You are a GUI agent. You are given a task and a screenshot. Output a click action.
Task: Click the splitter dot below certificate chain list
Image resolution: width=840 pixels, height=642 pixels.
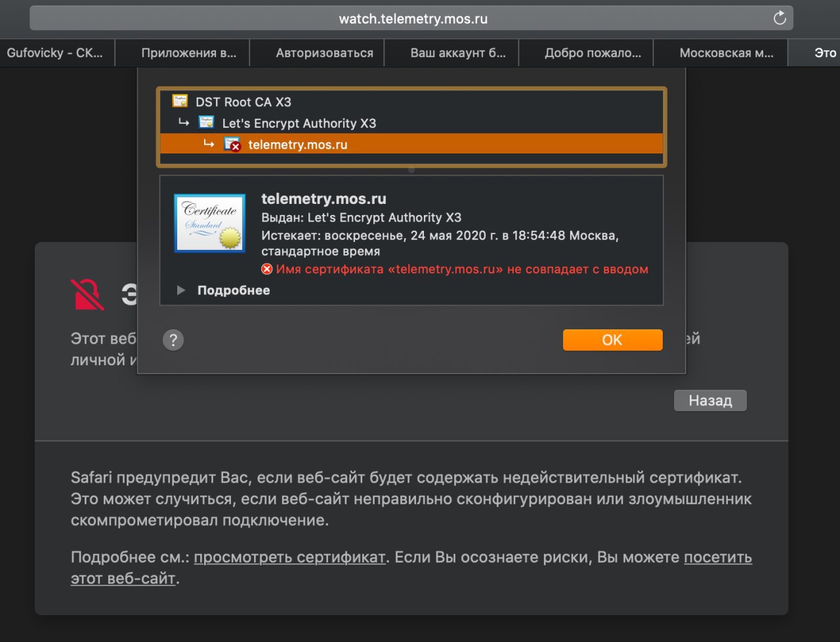(411, 170)
